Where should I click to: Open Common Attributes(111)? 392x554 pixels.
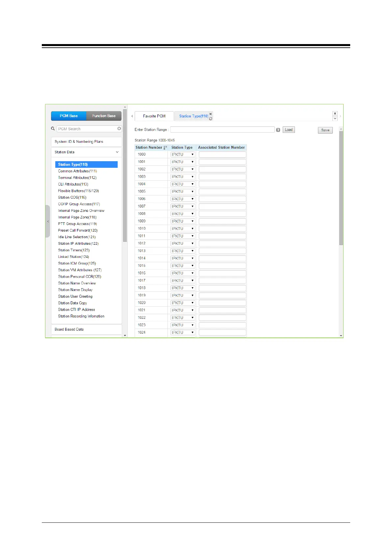coord(77,171)
